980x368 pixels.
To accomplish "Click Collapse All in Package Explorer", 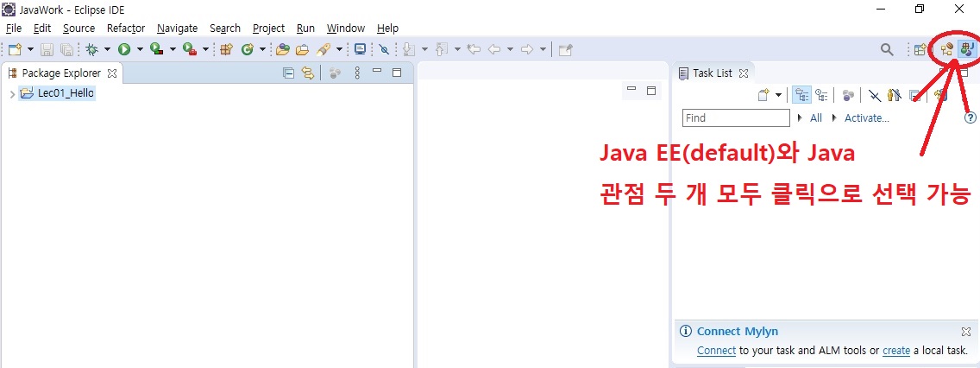I will click(x=288, y=73).
